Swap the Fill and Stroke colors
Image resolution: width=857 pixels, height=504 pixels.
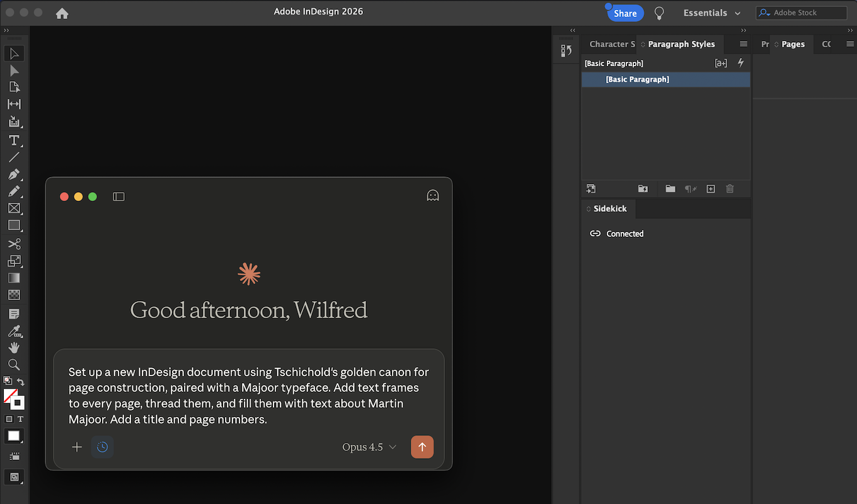pos(21,381)
